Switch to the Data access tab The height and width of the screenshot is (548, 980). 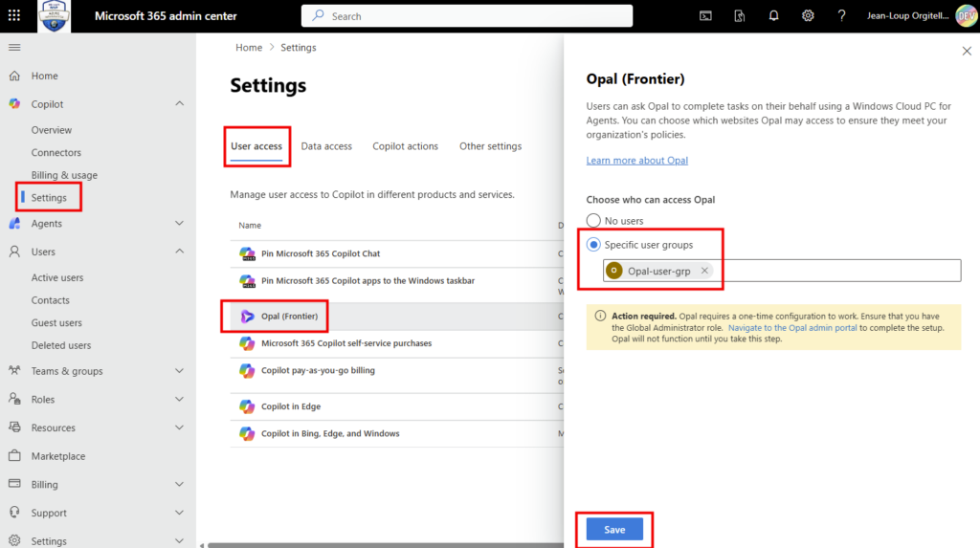(326, 146)
